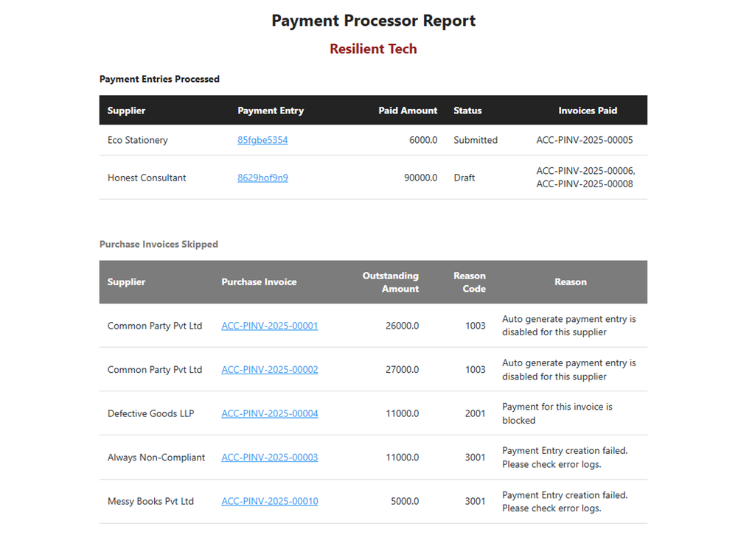
Task: Open payment entry link 85fgbe5354
Action: point(262,140)
